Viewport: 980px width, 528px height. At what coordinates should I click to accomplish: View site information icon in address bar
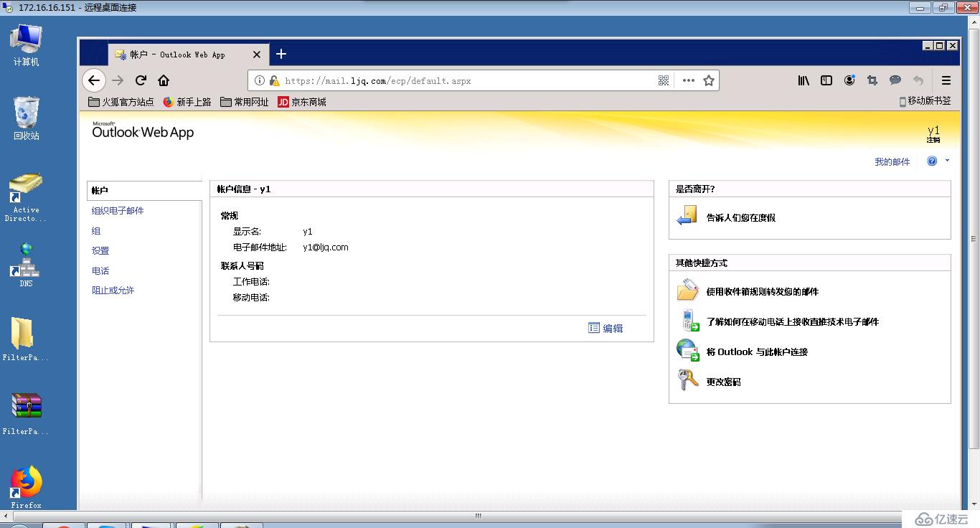[260, 81]
